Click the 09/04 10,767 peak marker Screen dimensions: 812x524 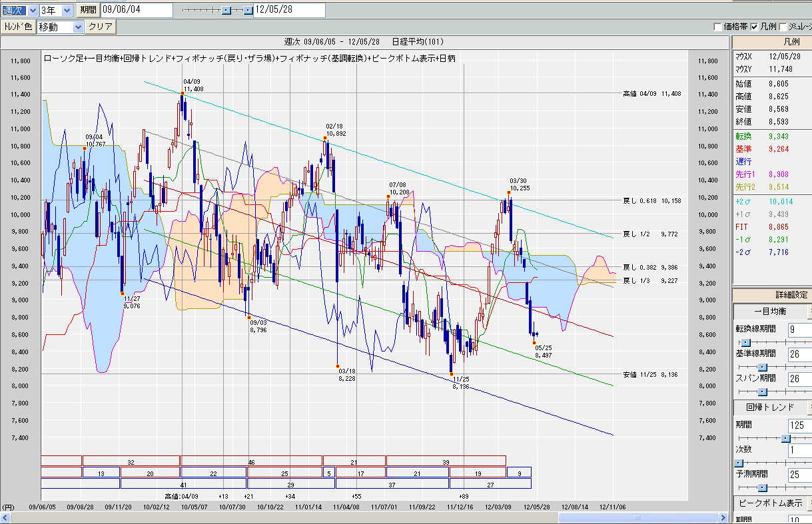(85, 148)
